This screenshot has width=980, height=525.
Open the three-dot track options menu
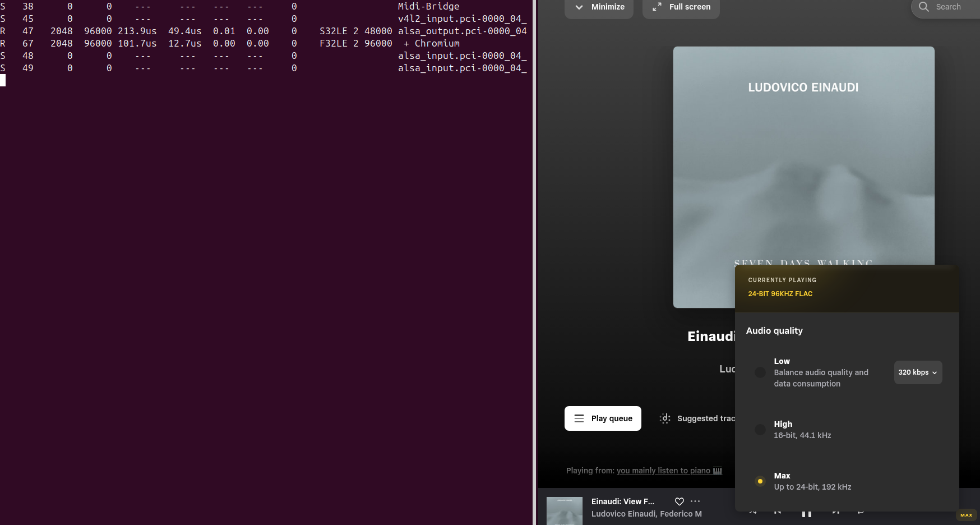695,501
